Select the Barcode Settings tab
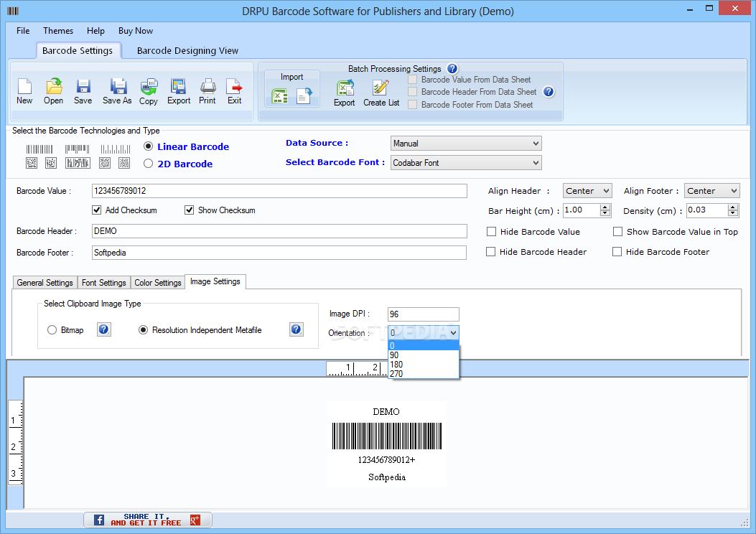The image size is (756, 534). 78,51
